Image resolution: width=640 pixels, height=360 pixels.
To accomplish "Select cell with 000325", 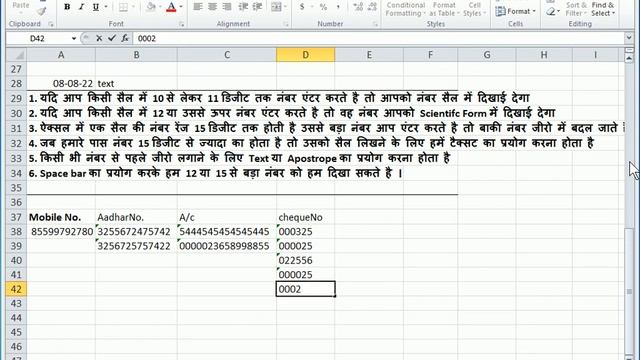I will pyautogui.click(x=305, y=231).
